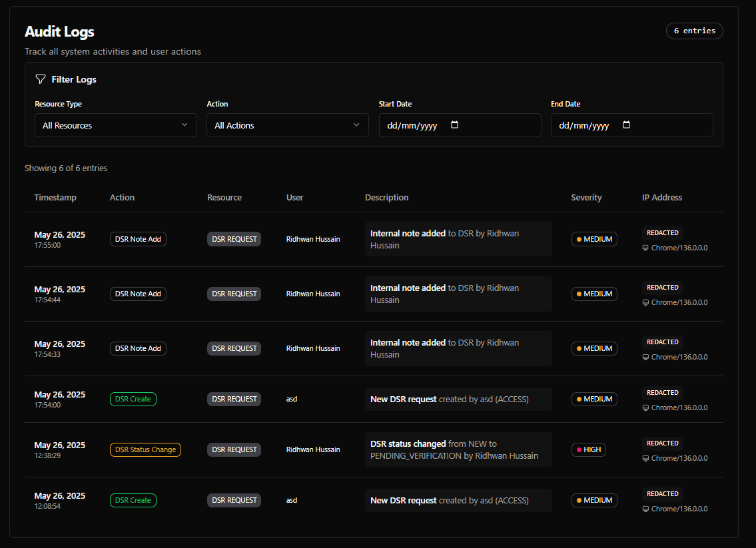Click the Start Date input field
This screenshot has height=548, width=756.
pyautogui.click(x=460, y=125)
